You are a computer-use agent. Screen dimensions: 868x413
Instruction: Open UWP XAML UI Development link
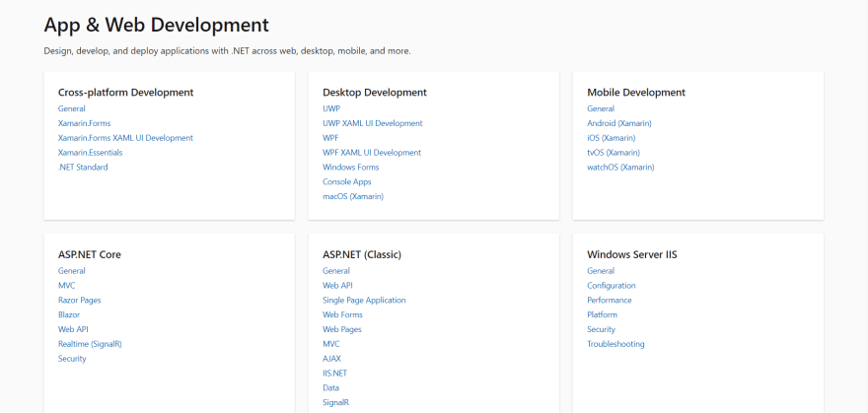[373, 123]
